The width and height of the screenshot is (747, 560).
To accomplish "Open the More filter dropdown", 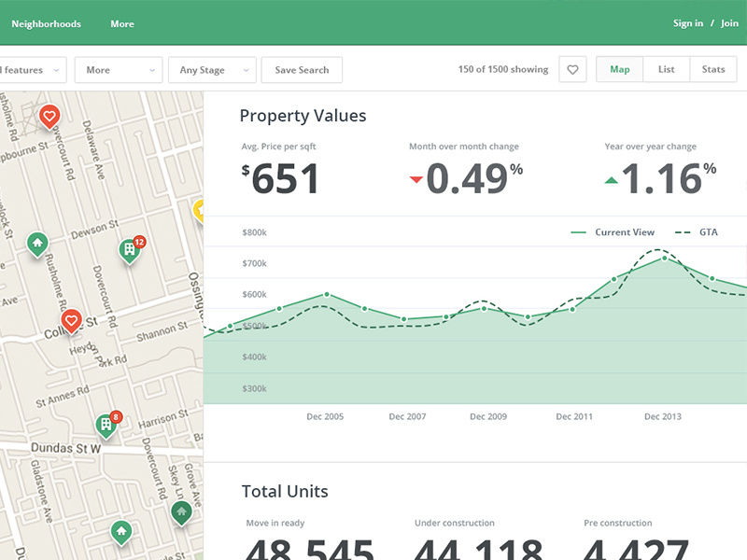I will coord(118,69).
